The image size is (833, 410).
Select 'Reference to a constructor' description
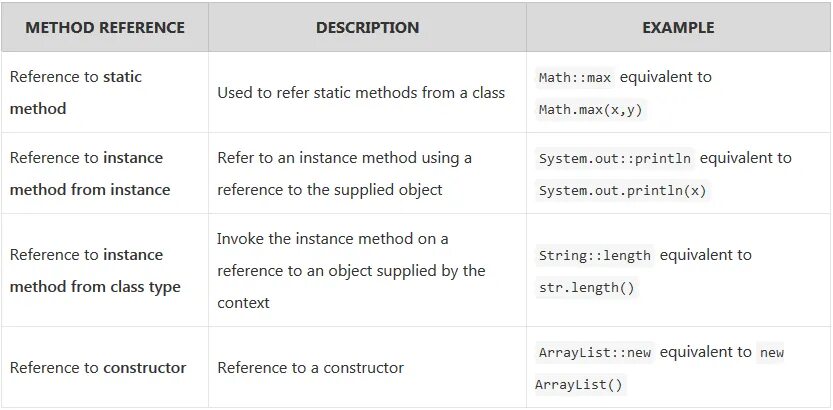[x=310, y=368]
